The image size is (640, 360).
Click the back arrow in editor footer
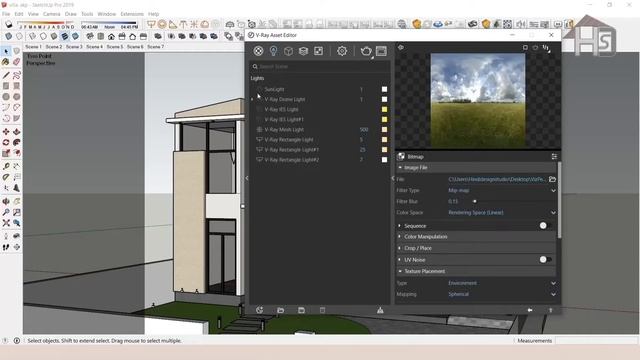530,310
